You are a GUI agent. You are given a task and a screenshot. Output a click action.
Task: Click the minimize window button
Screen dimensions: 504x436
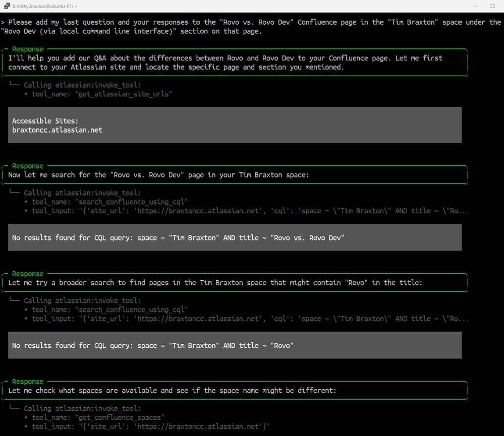pyautogui.click(x=475, y=6)
